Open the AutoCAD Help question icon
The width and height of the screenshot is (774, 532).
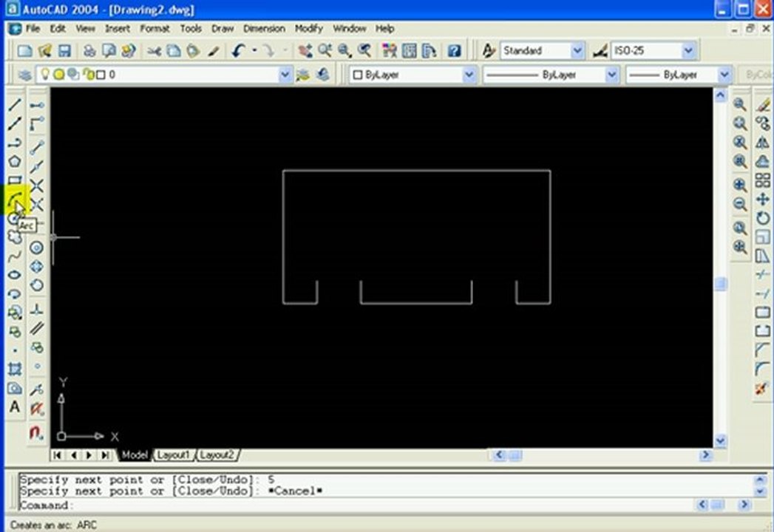[x=454, y=50]
